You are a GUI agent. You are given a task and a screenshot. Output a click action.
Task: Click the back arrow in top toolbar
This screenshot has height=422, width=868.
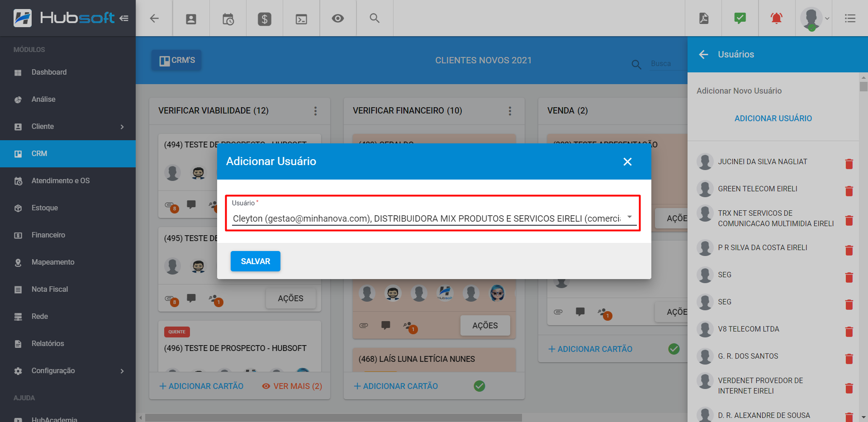click(154, 18)
